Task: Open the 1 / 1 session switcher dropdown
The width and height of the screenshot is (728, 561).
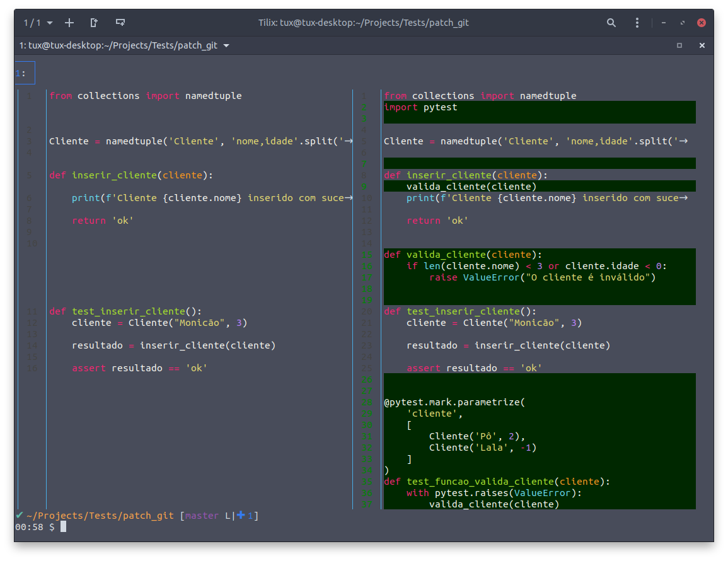Action: tap(38, 23)
